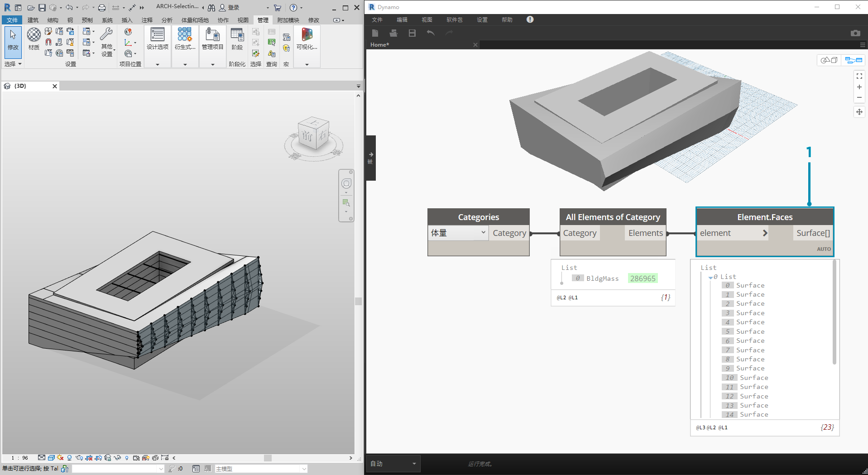
Task: Click the element input port arrow
Action: click(x=765, y=233)
